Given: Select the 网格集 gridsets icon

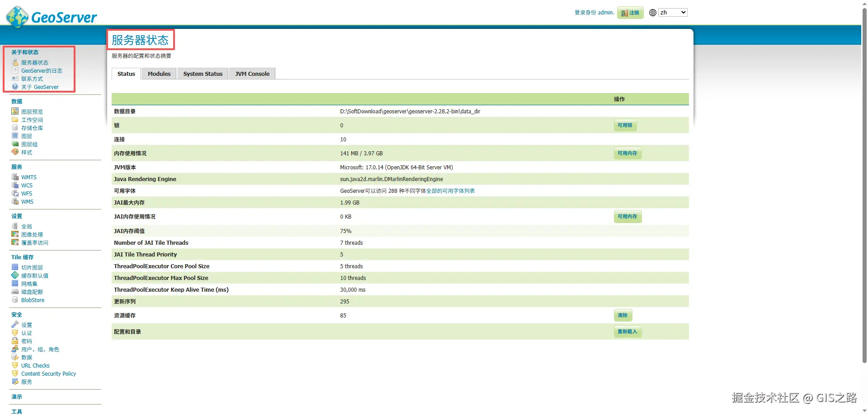Looking at the screenshot, I should (x=15, y=284).
